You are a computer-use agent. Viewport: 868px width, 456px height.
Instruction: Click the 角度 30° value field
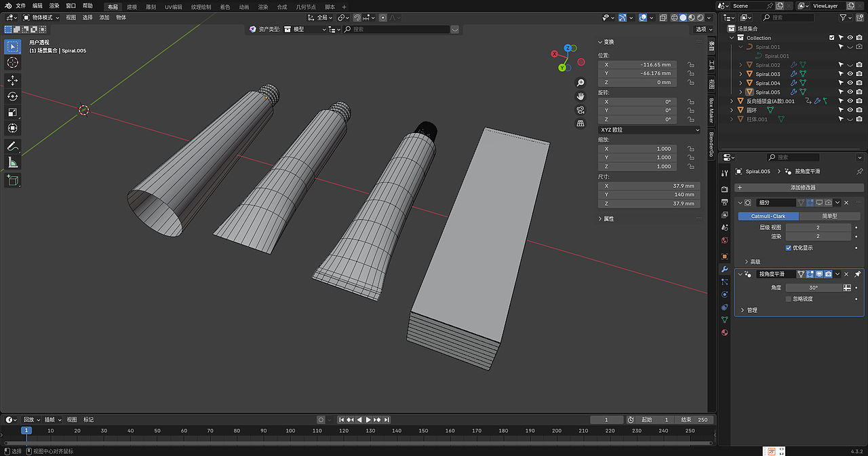pyautogui.click(x=813, y=288)
